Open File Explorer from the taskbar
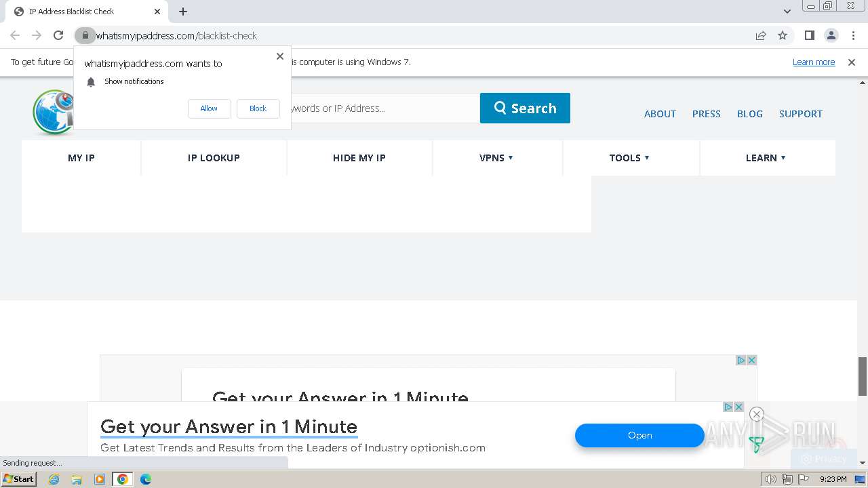The width and height of the screenshot is (868, 488). coord(77,479)
